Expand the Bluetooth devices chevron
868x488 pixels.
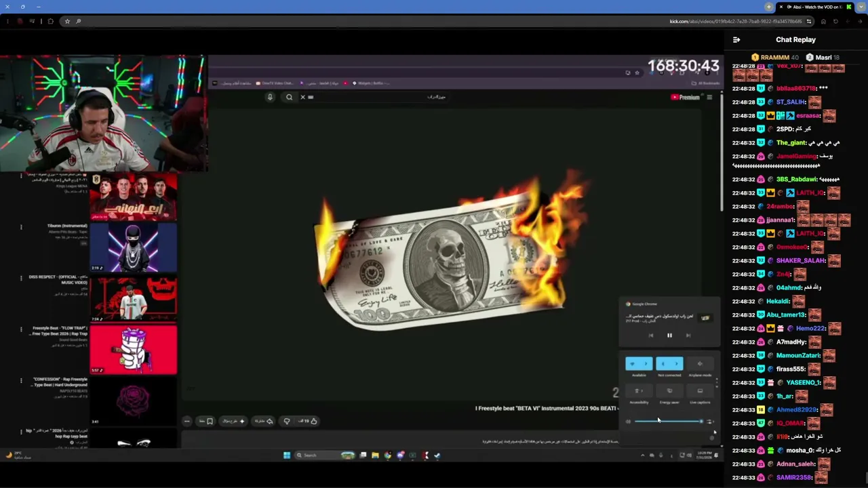pyautogui.click(x=677, y=364)
